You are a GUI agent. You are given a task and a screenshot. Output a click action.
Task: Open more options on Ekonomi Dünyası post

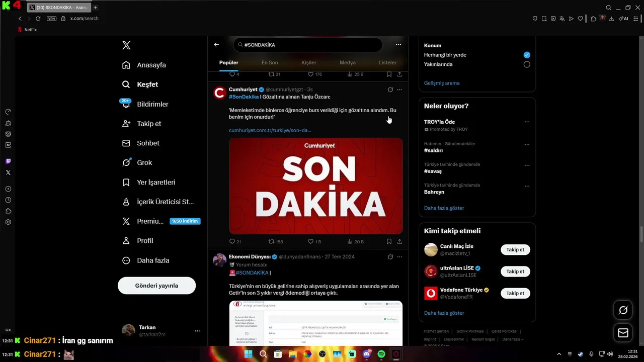399,256
